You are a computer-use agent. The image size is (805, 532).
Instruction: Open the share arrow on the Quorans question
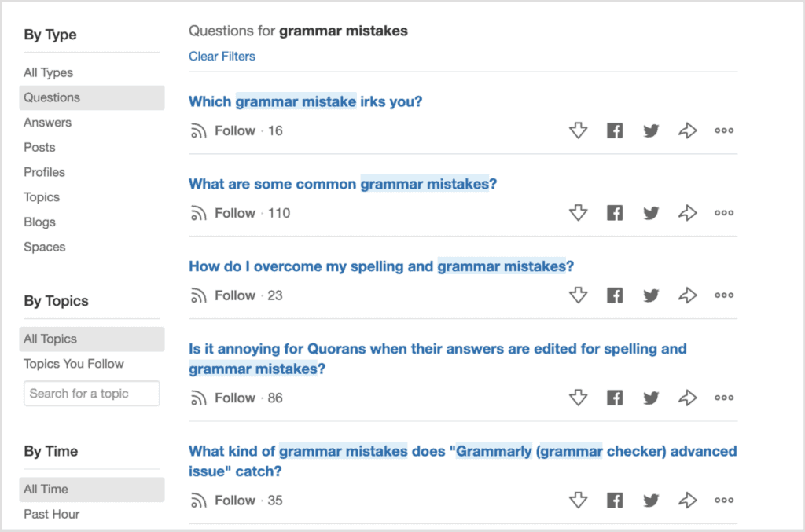(x=687, y=398)
